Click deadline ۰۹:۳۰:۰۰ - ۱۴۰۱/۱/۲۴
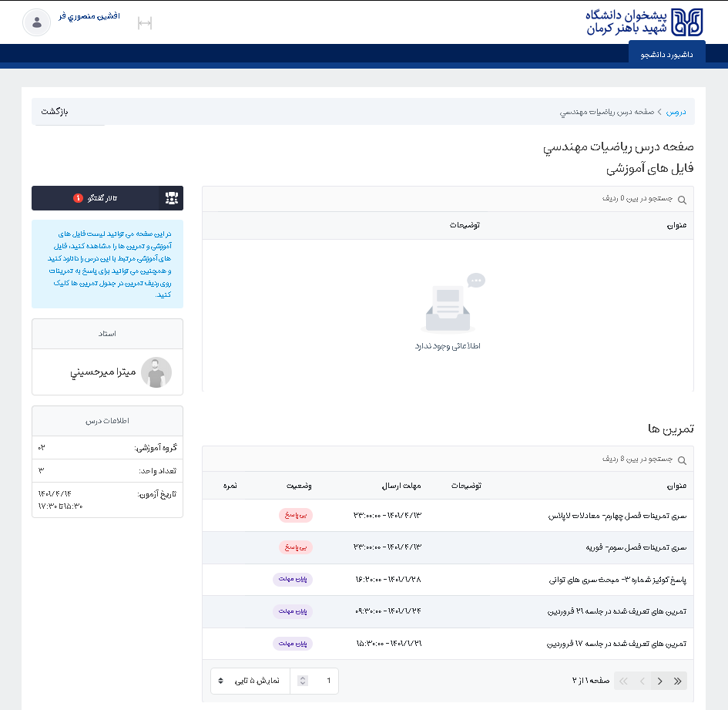Image resolution: width=728 pixels, height=710 pixels. tap(388, 611)
